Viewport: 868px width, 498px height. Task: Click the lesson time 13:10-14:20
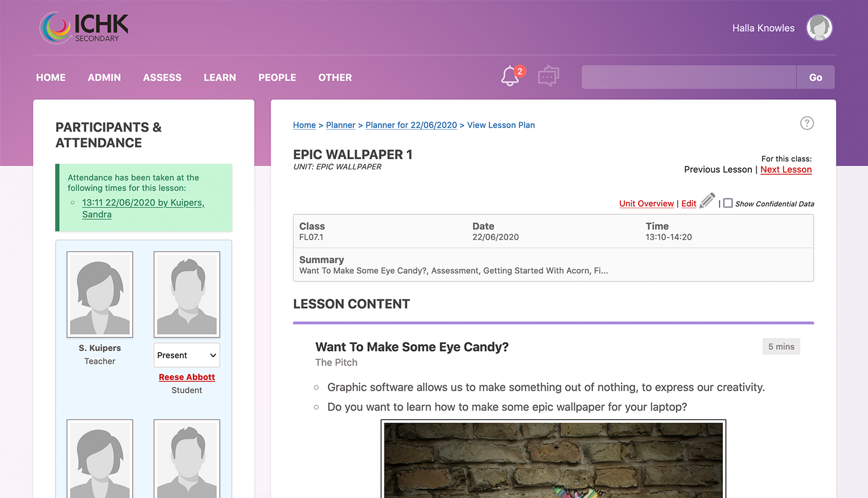(669, 237)
